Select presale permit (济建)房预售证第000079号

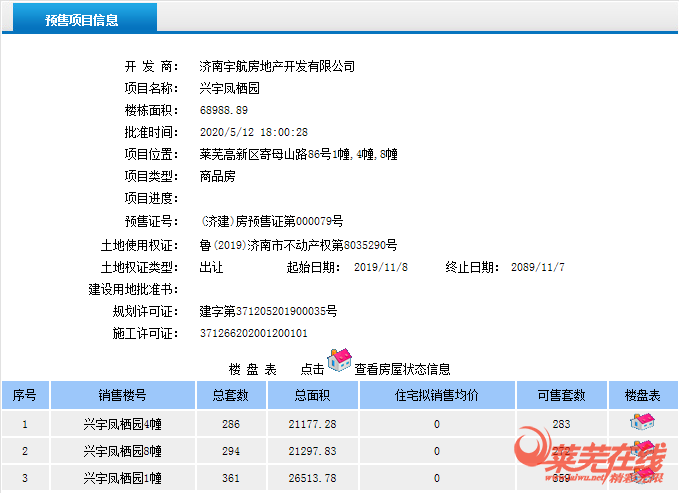(x=272, y=221)
